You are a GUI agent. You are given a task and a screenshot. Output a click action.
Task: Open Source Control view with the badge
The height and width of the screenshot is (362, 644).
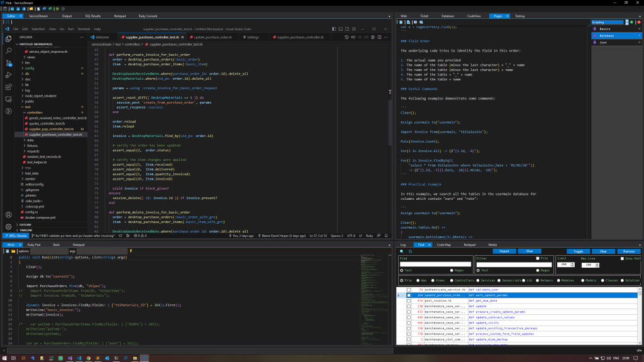tap(9, 63)
